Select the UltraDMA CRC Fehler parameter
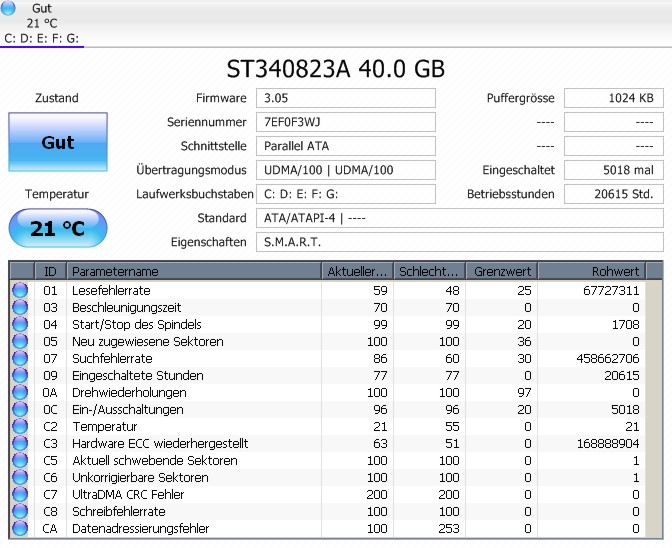The height and width of the screenshot is (548, 672). (128, 494)
